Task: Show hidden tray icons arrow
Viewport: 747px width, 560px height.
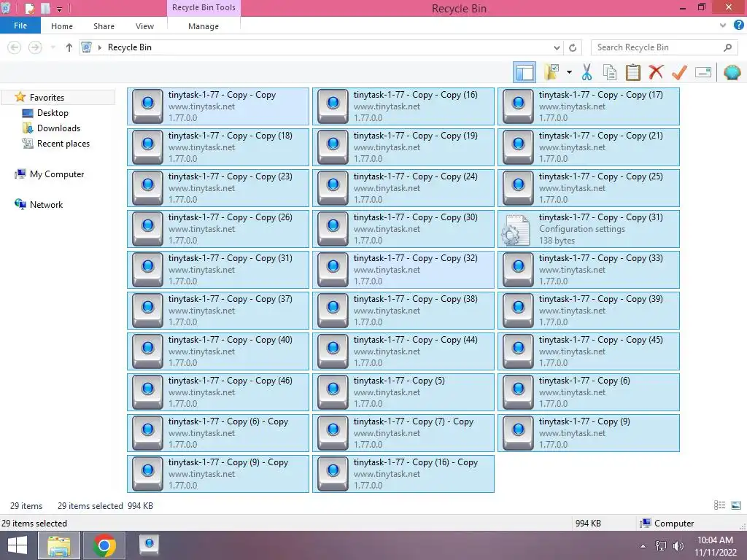Action: [643, 546]
